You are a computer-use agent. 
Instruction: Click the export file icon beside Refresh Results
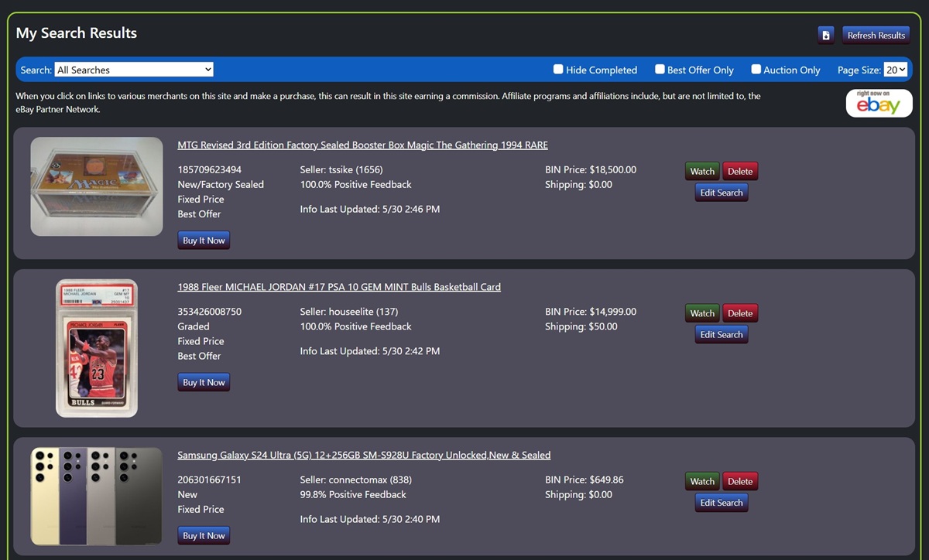click(x=826, y=35)
